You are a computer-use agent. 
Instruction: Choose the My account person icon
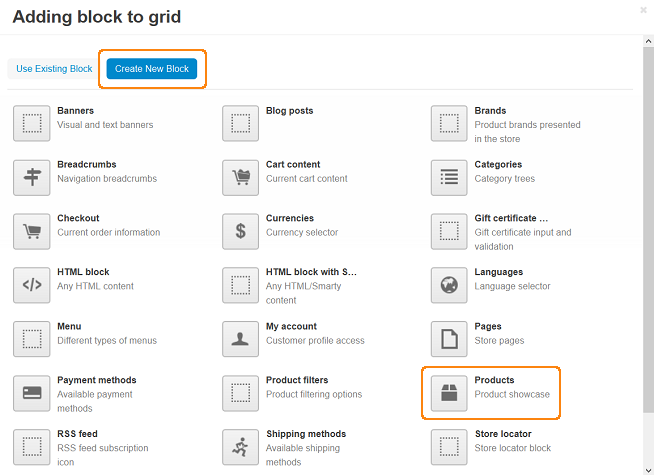point(240,339)
